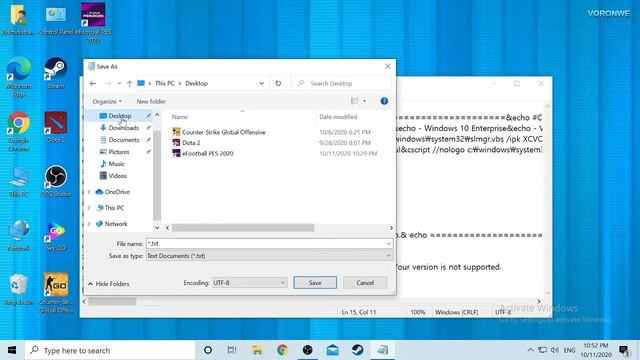This screenshot has width=640, height=360.
Task: Click the File name input field
Action: 269,244
